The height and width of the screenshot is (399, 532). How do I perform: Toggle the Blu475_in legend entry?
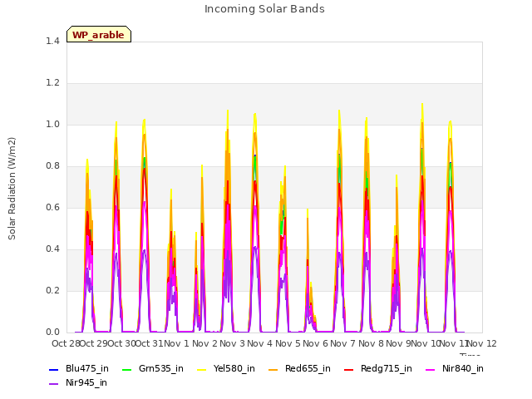pyautogui.click(x=79, y=368)
